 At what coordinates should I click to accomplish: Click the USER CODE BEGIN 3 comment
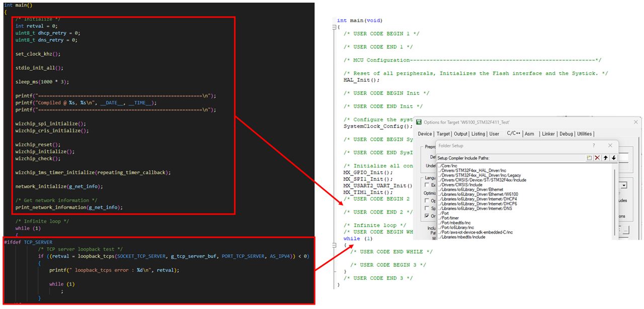click(x=388, y=265)
